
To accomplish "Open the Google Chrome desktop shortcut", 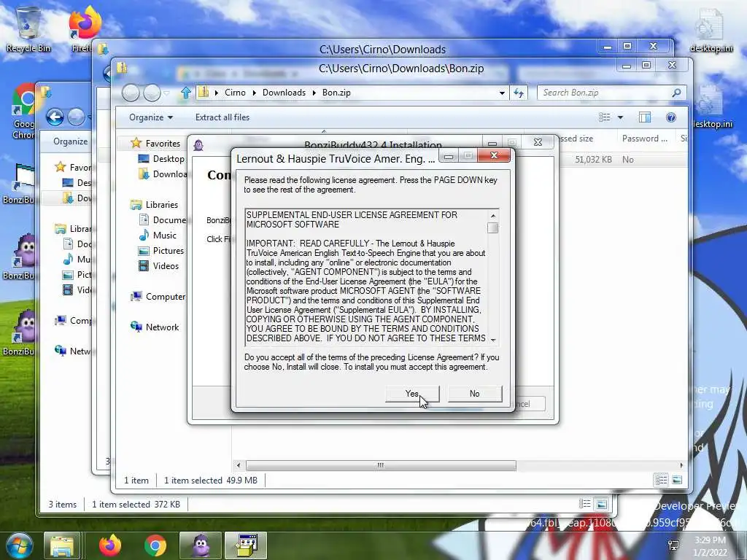I will tap(23, 112).
